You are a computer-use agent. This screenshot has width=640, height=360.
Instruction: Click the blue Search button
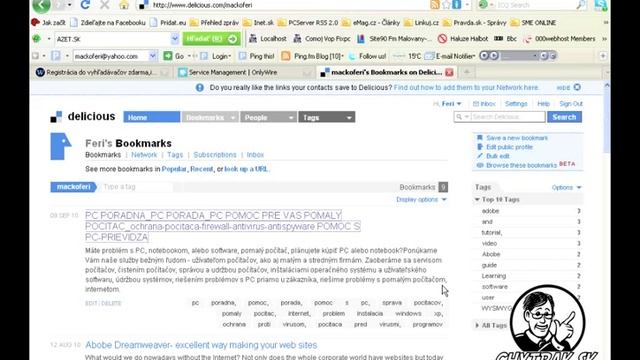pyautogui.click(x=564, y=117)
